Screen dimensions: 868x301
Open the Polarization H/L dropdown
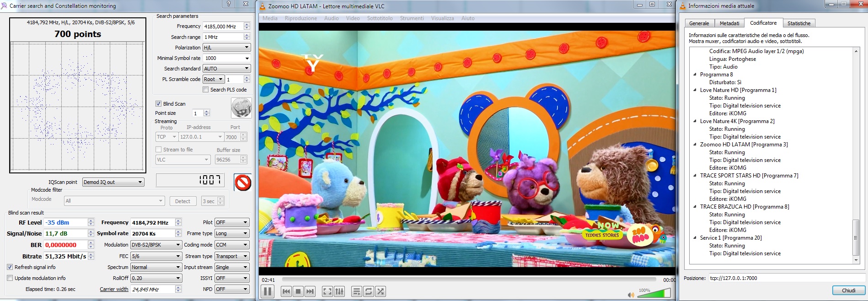[x=227, y=48]
